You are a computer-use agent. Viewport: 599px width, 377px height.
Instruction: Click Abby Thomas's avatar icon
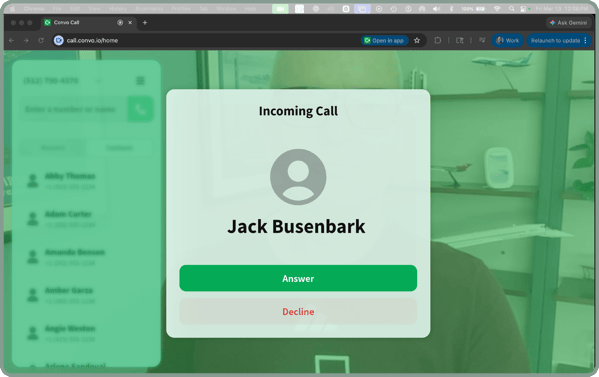(33, 181)
